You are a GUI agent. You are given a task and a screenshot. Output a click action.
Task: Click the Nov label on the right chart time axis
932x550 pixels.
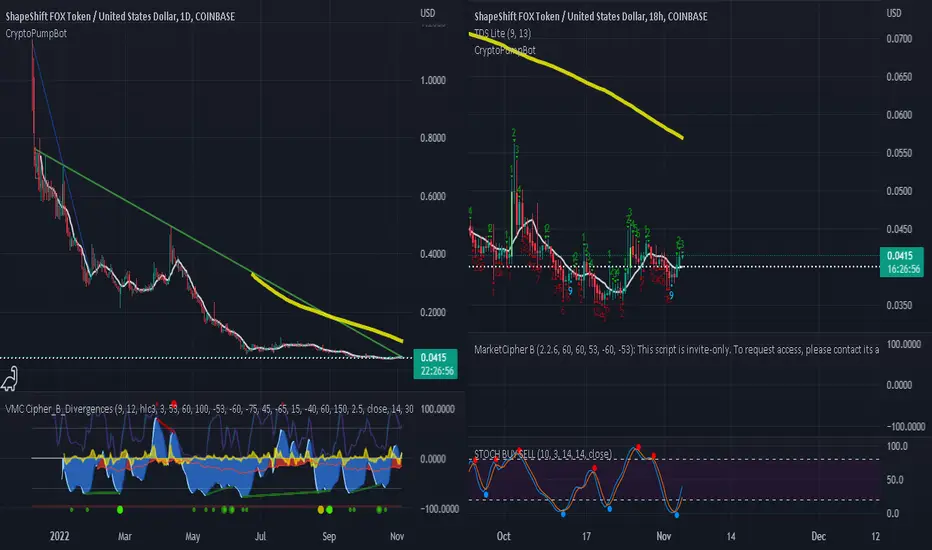[x=663, y=536]
